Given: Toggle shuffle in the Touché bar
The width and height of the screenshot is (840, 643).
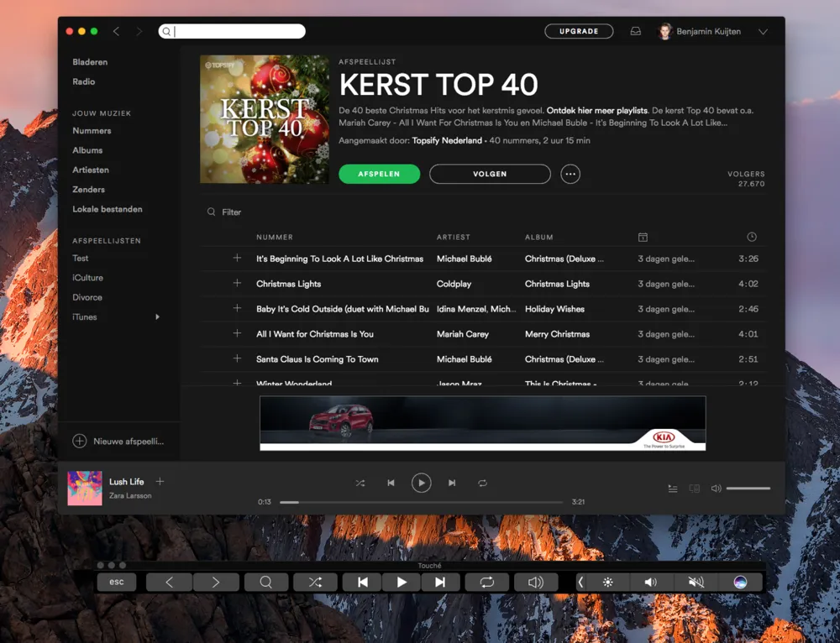Looking at the screenshot, I should pos(315,582).
